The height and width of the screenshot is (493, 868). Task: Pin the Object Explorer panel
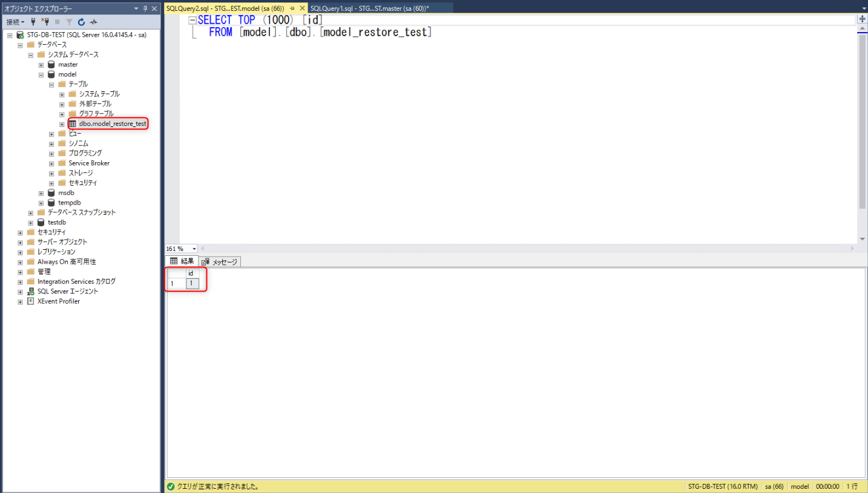pos(145,8)
